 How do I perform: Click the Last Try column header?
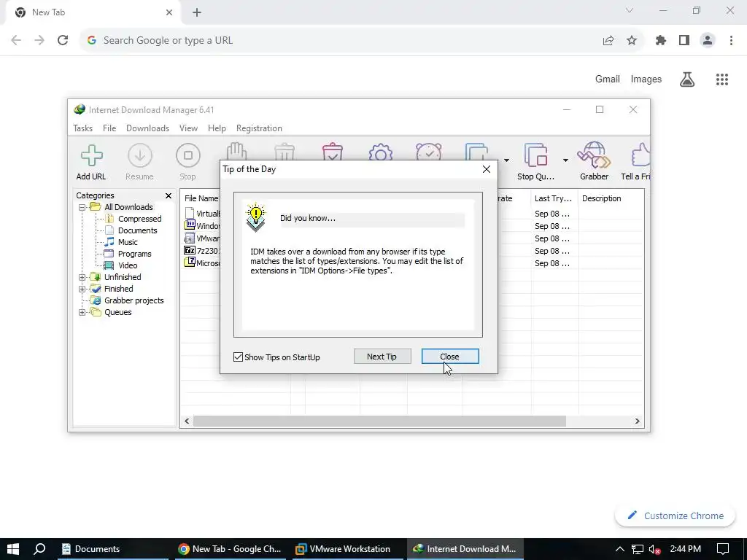tap(554, 198)
